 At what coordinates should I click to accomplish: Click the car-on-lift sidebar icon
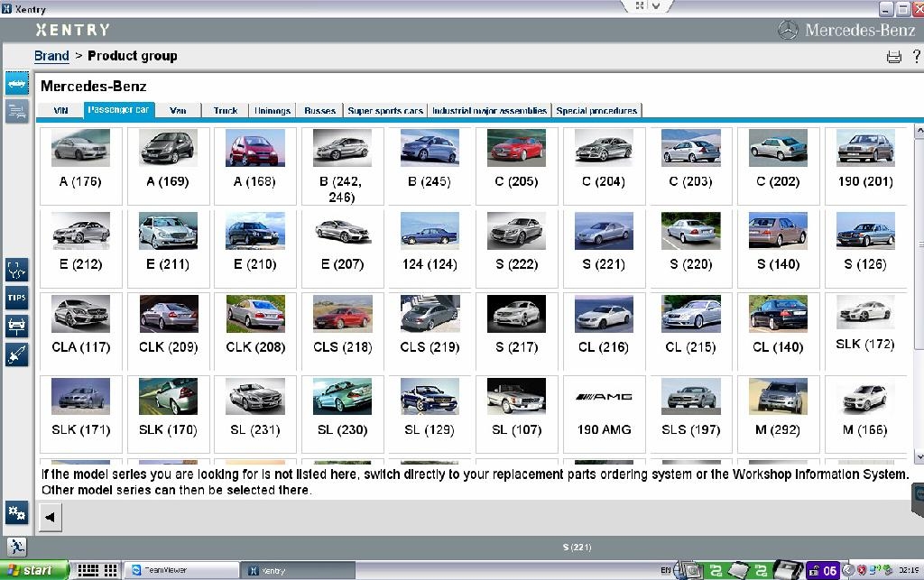[17, 327]
